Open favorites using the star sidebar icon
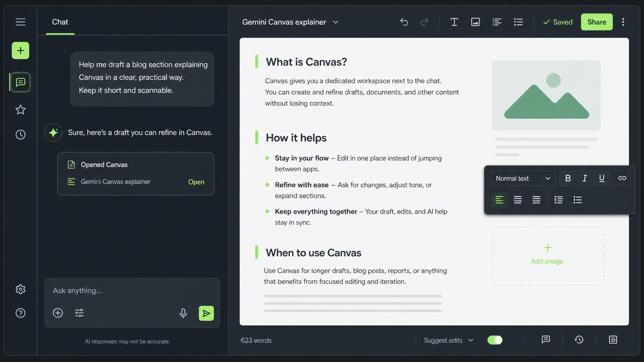This screenshot has height=362, width=644. (20, 110)
